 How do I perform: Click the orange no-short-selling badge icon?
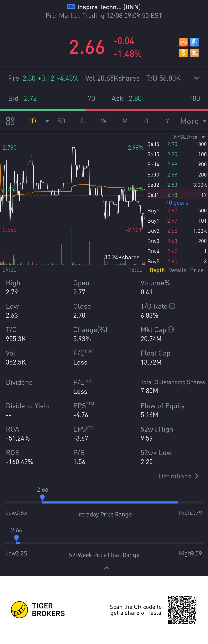[x=183, y=42]
